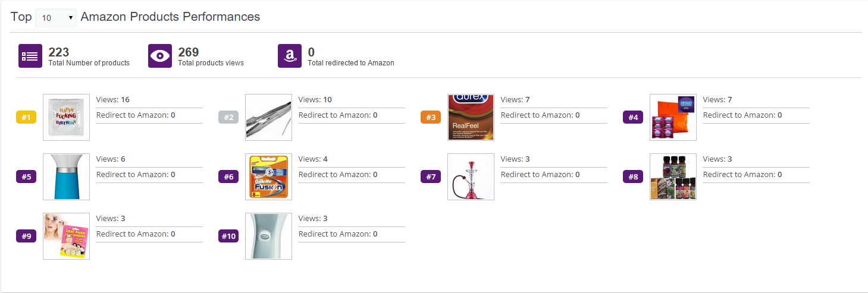Viewport: 868px width, 293px height.
Task: Open the Durex RealFeel product thumbnail
Action: tap(471, 117)
